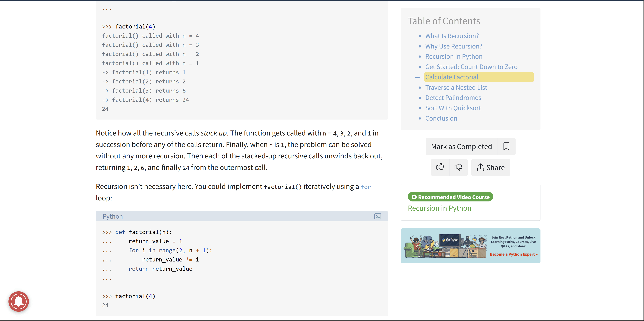Click the terminal icon on the Python code block

[x=378, y=216]
